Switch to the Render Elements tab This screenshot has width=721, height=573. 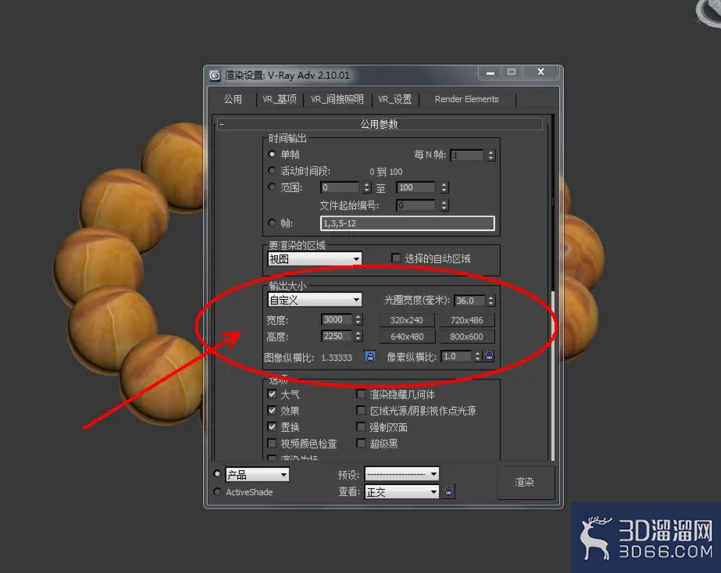[x=467, y=99]
